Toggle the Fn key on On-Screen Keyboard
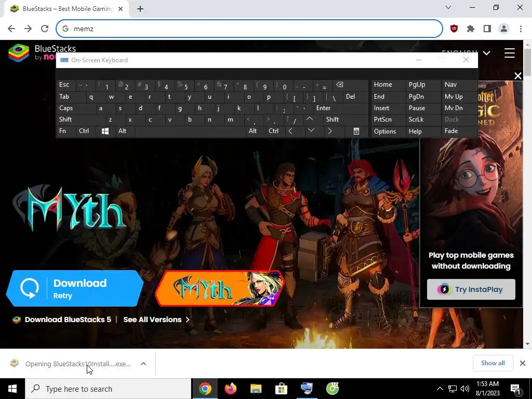Image resolution: width=532 pixels, height=399 pixels. [66, 131]
